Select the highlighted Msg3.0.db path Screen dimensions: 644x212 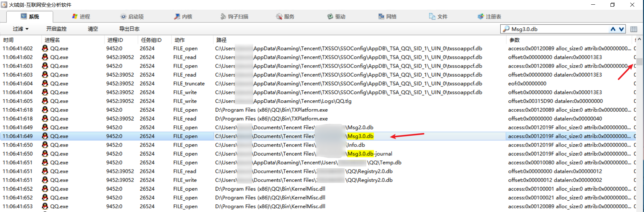[360, 136]
